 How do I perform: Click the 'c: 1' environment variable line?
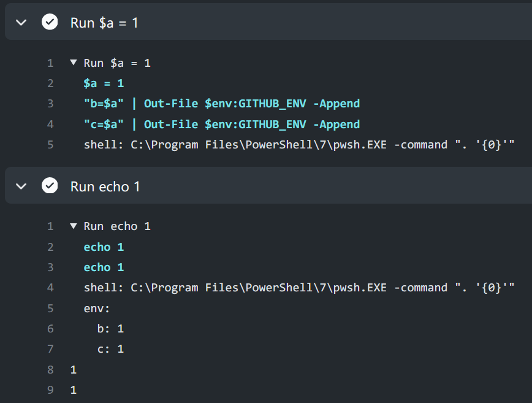click(x=110, y=349)
